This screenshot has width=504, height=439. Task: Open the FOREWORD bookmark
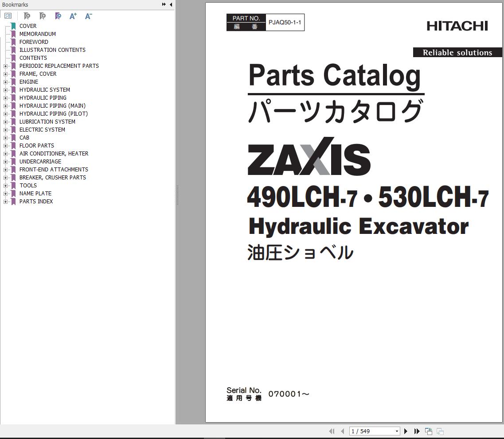pos(34,42)
